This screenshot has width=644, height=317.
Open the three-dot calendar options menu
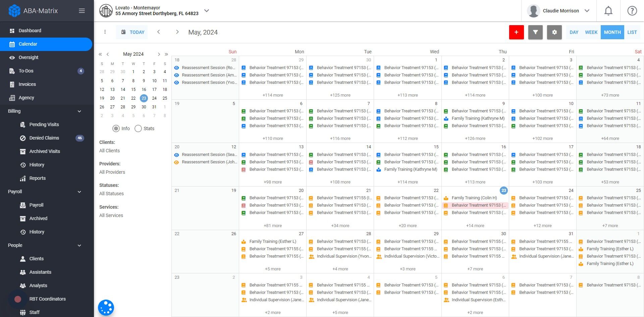pyautogui.click(x=105, y=32)
